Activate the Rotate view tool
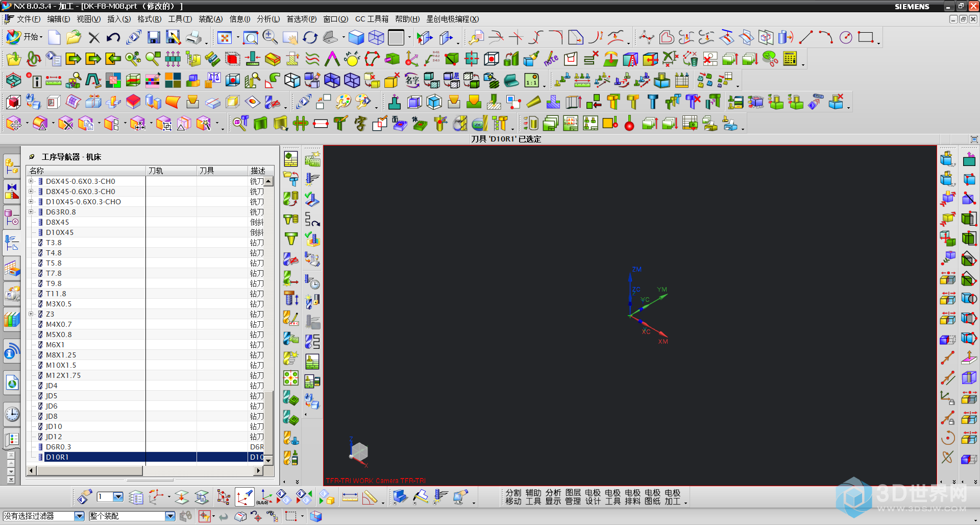 tap(310, 37)
